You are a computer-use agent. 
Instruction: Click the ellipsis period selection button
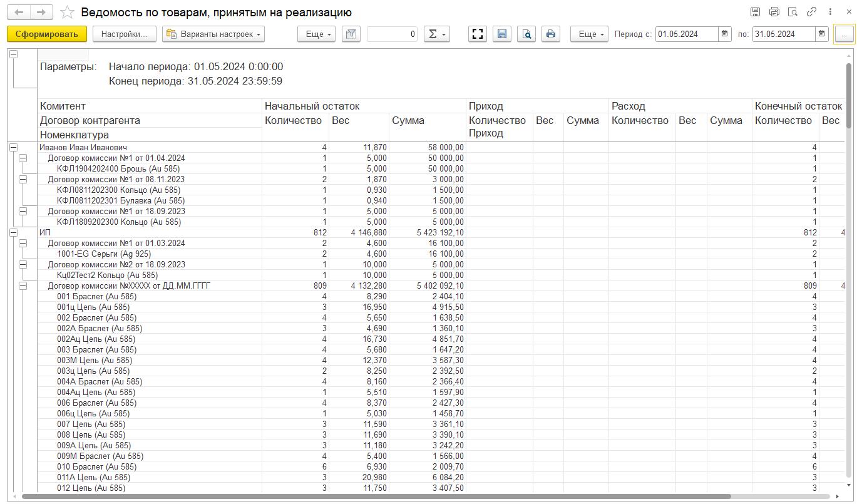pos(844,34)
